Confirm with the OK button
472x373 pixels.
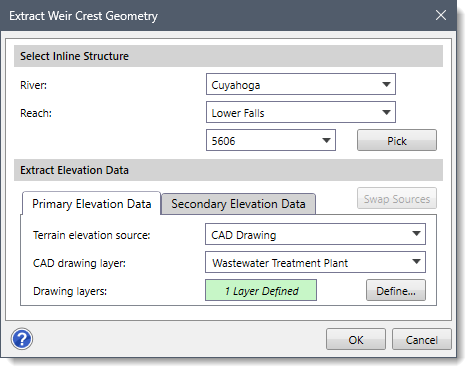coord(356,339)
